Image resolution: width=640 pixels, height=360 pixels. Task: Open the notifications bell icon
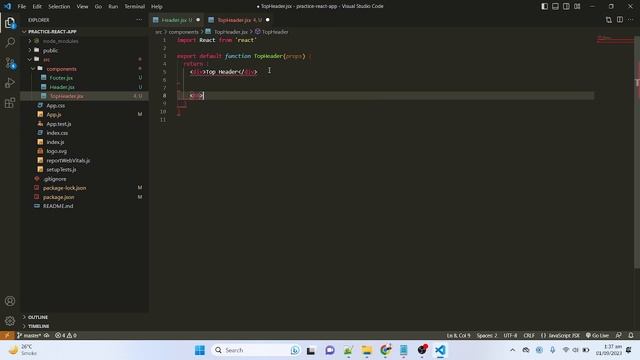[631, 335]
